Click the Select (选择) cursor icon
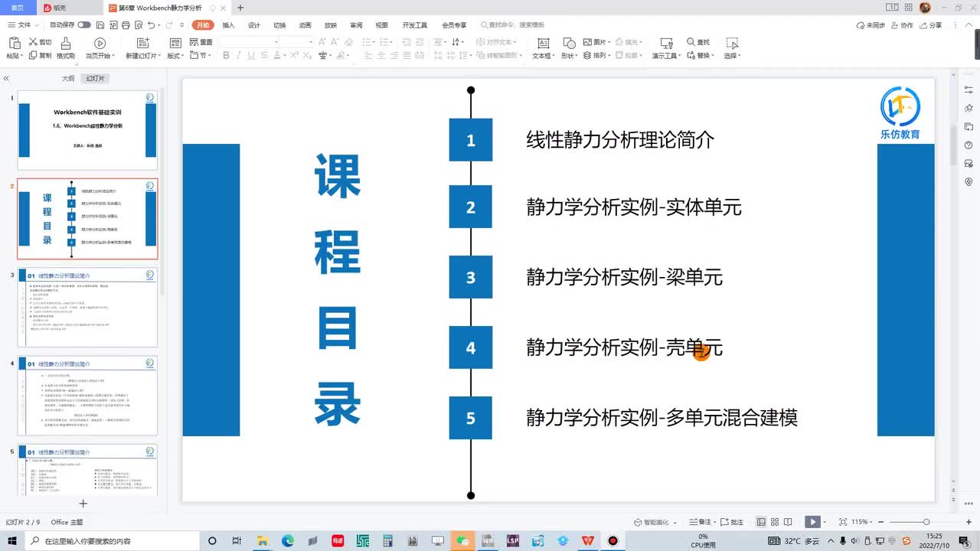 click(x=732, y=43)
